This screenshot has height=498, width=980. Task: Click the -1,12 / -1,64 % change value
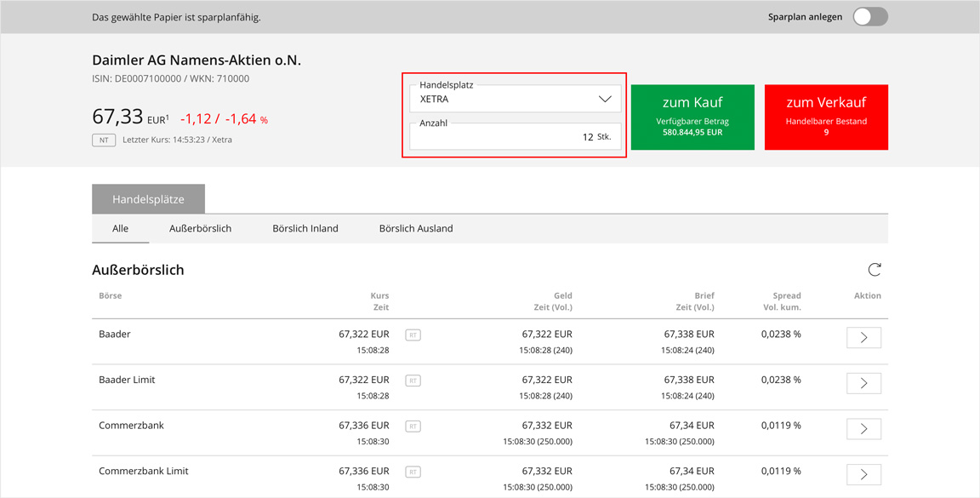pyautogui.click(x=224, y=119)
